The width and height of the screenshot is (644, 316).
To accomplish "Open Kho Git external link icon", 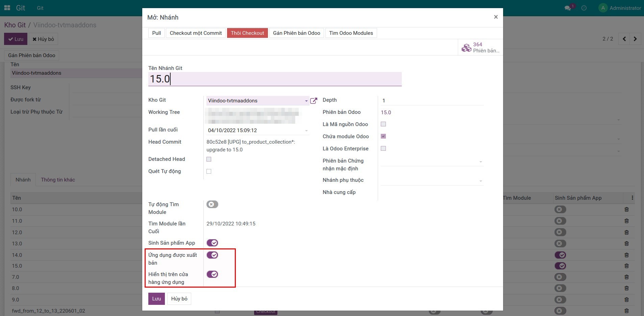I will (x=314, y=101).
